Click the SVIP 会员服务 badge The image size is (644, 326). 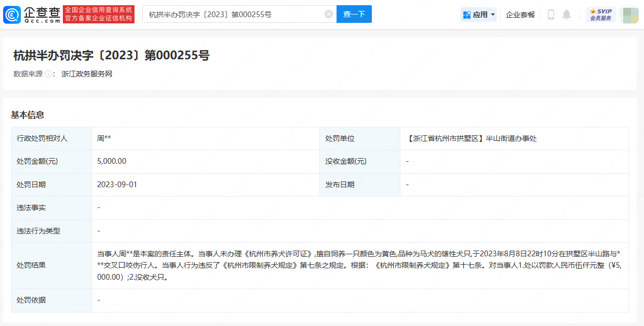point(600,15)
